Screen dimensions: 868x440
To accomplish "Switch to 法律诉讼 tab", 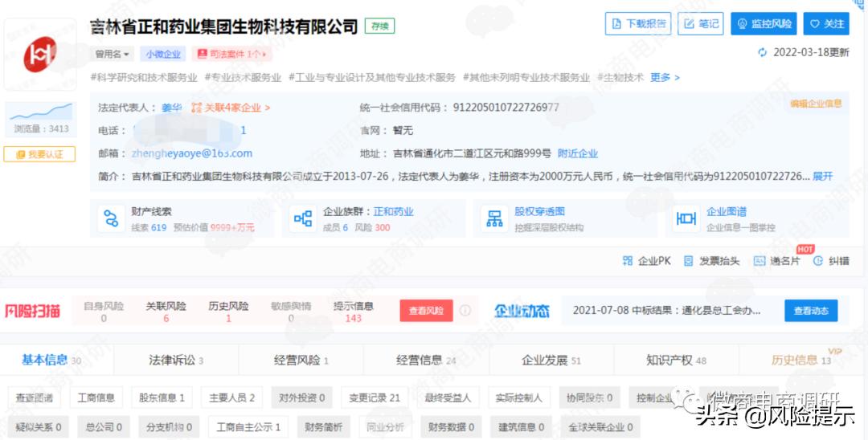I will click(x=176, y=361).
